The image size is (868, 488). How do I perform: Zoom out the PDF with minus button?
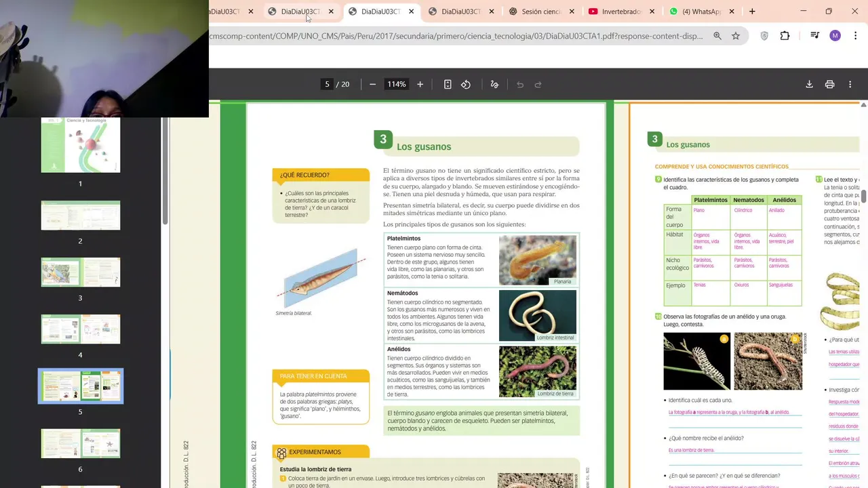pyautogui.click(x=372, y=84)
